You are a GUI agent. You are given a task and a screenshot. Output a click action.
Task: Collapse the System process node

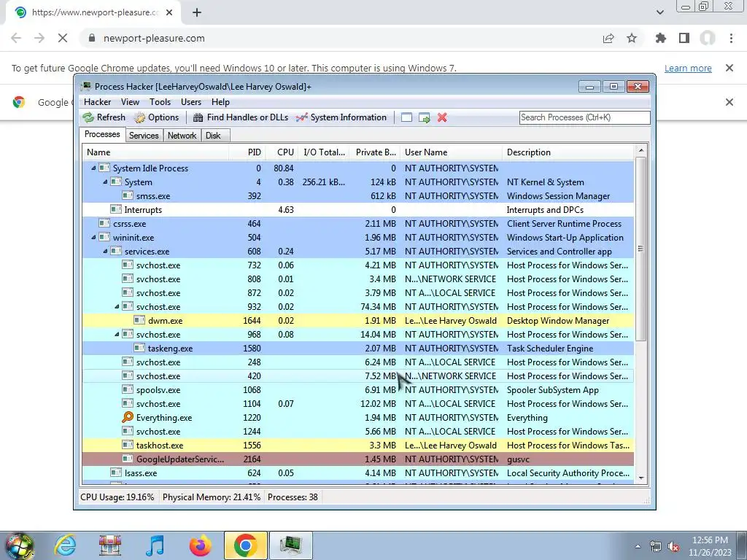tap(105, 182)
